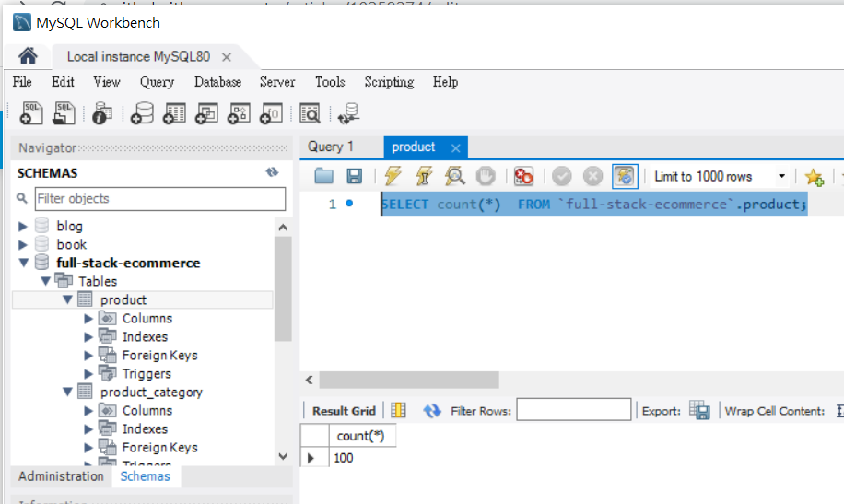Open the View menu
Viewport: 844px width, 504px height.
pyautogui.click(x=107, y=82)
